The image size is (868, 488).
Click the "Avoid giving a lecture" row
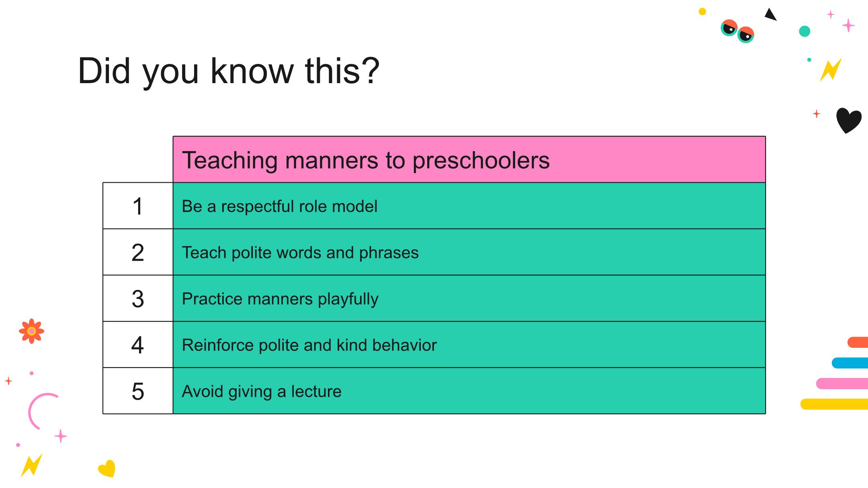469,391
